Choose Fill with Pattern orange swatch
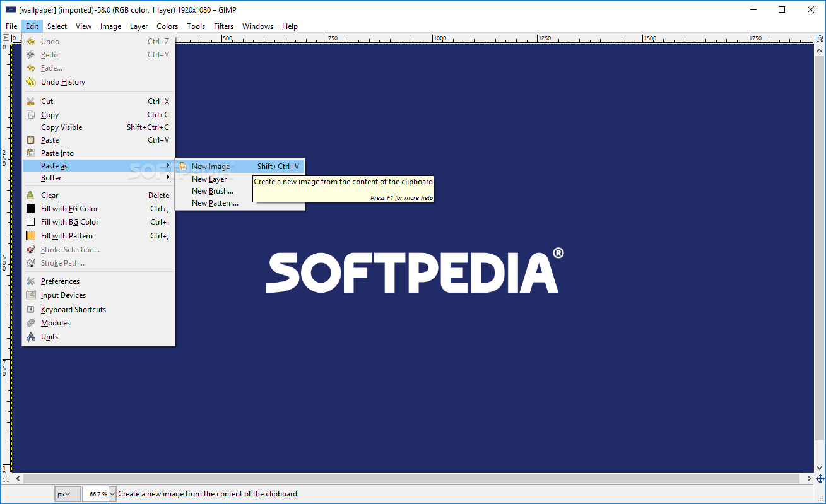 tap(30, 236)
